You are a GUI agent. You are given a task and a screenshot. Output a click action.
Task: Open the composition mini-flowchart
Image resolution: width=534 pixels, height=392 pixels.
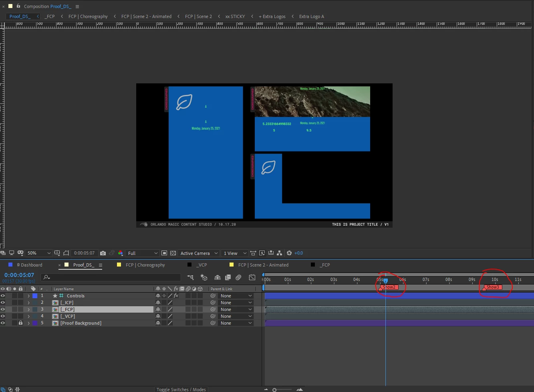click(190, 277)
